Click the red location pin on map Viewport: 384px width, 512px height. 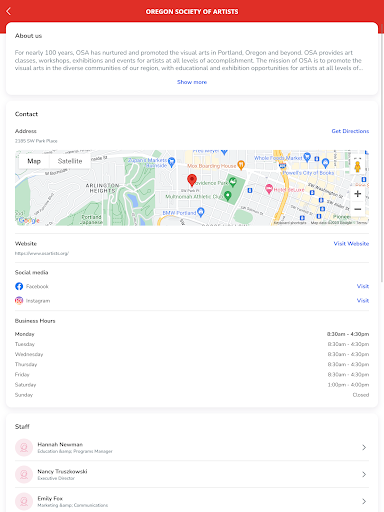pyautogui.click(x=192, y=180)
